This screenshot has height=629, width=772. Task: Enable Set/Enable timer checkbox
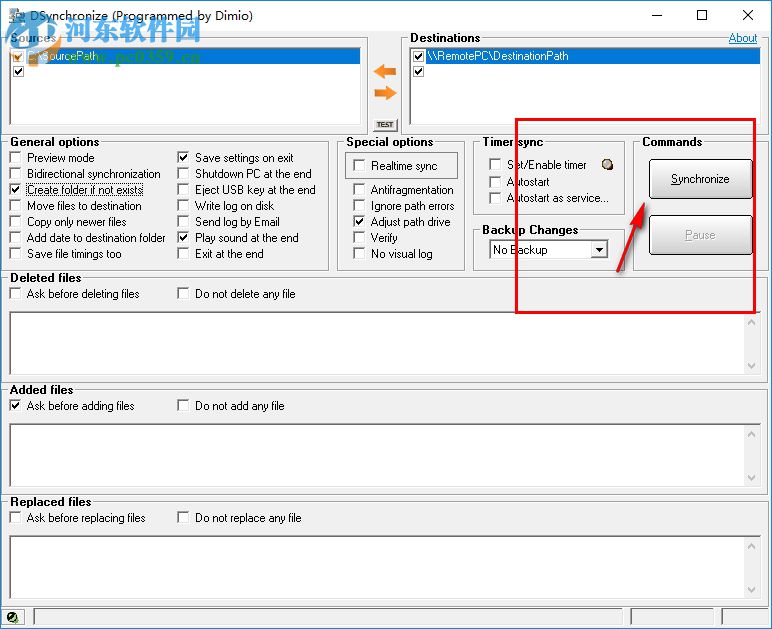(495, 164)
